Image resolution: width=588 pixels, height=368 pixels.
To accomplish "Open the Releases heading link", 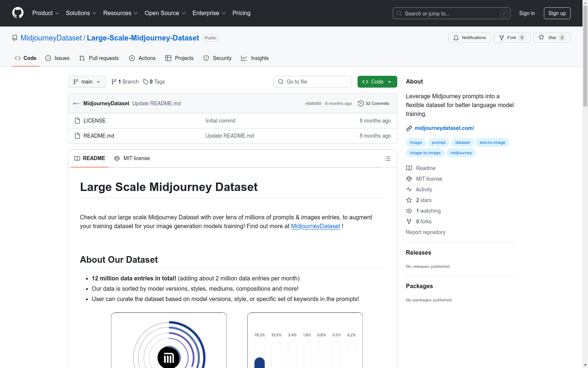I will click(419, 252).
